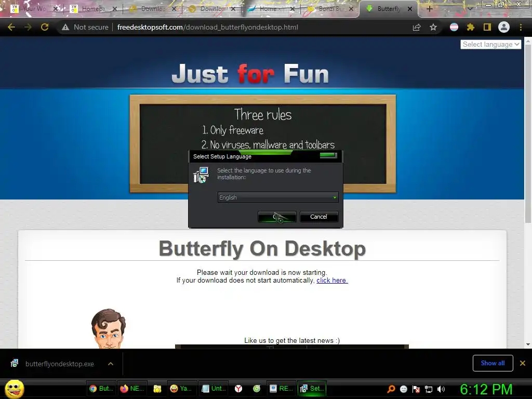Open the folder taskbar icon
Screen dimensions: 532x399
click(157, 389)
